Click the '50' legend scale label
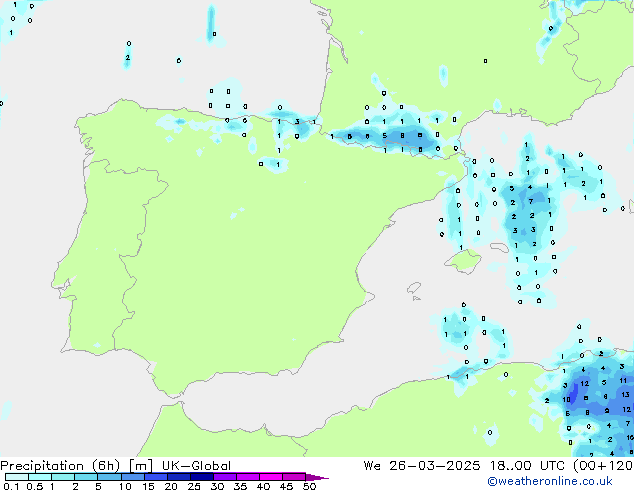The image size is (634, 490). point(309,486)
